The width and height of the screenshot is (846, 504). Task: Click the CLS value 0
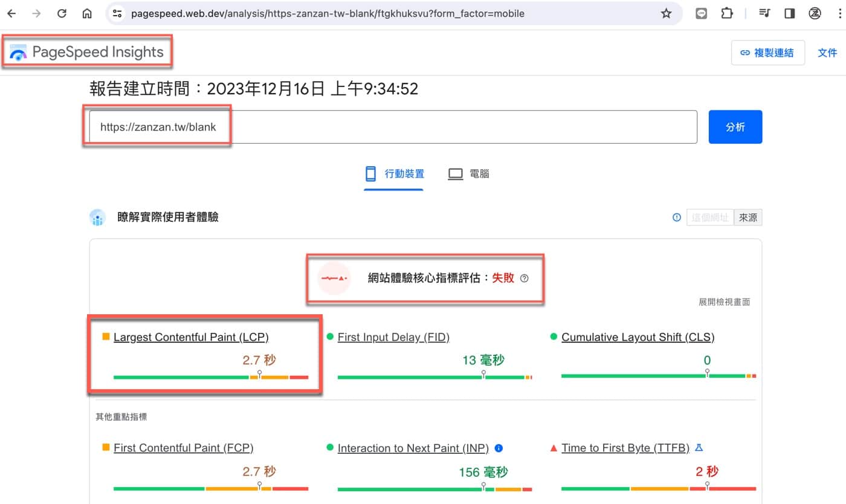point(707,361)
